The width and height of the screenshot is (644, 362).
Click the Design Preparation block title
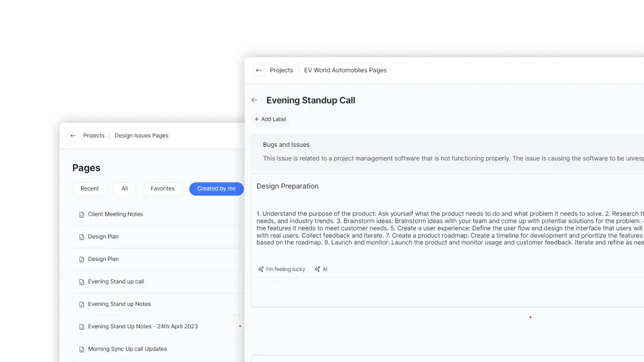click(x=287, y=186)
